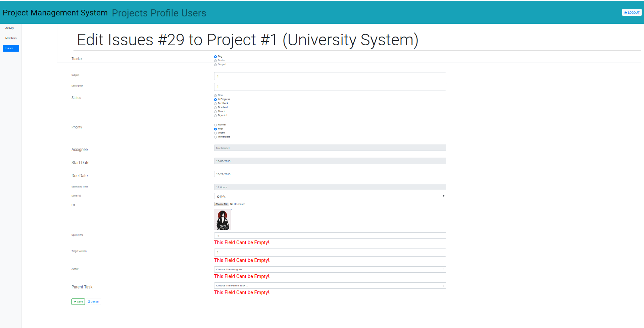Click the Cancel link

pos(94,302)
